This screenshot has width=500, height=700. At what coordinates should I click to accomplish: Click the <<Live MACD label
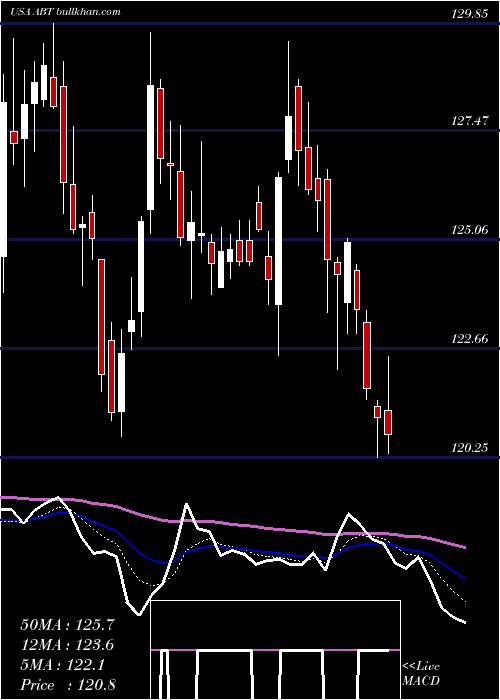point(421,673)
